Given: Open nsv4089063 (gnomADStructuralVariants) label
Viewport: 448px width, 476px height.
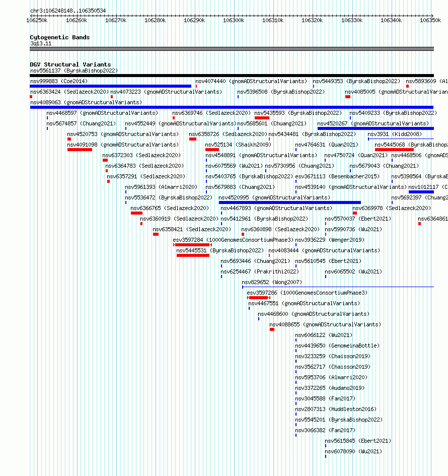Looking at the screenshot, I should [86, 102].
